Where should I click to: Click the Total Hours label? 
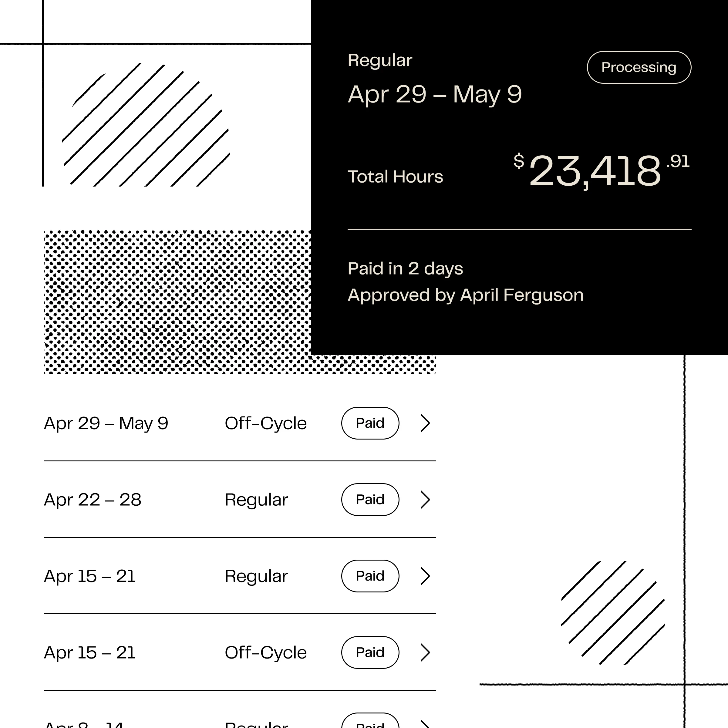[x=395, y=177]
